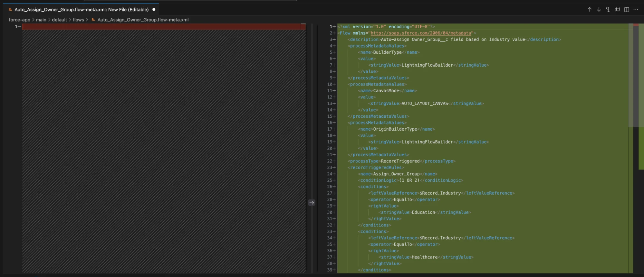The width and height of the screenshot is (644, 277).
Task: Open the main breadcrumb folder
Action: [x=41, y=20]
